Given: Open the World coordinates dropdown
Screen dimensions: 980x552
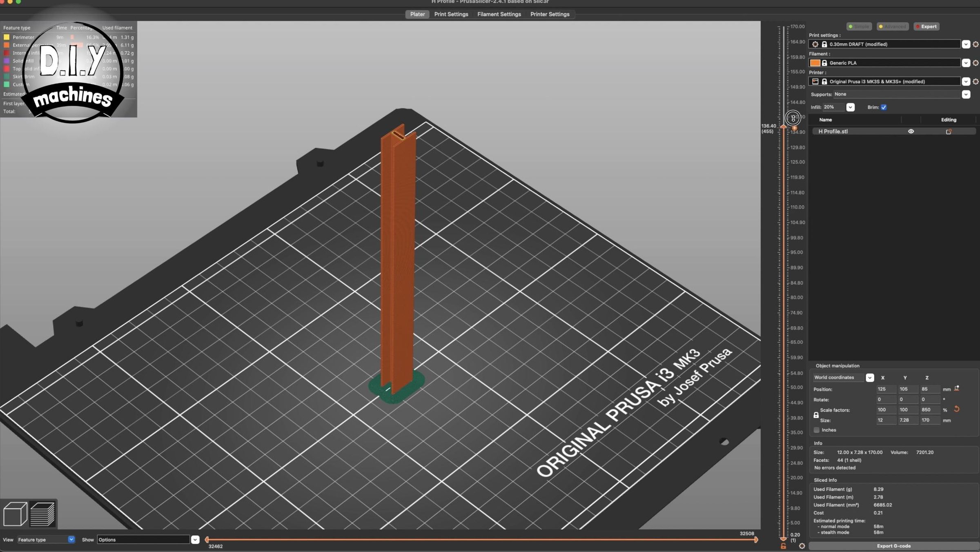Looking at the screenshot, I should (x=870, y=377).
